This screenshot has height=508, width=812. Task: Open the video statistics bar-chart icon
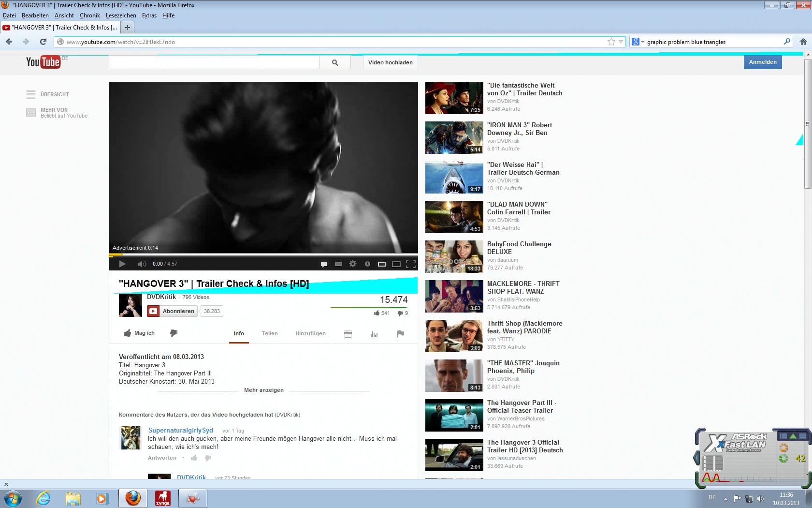374,334
